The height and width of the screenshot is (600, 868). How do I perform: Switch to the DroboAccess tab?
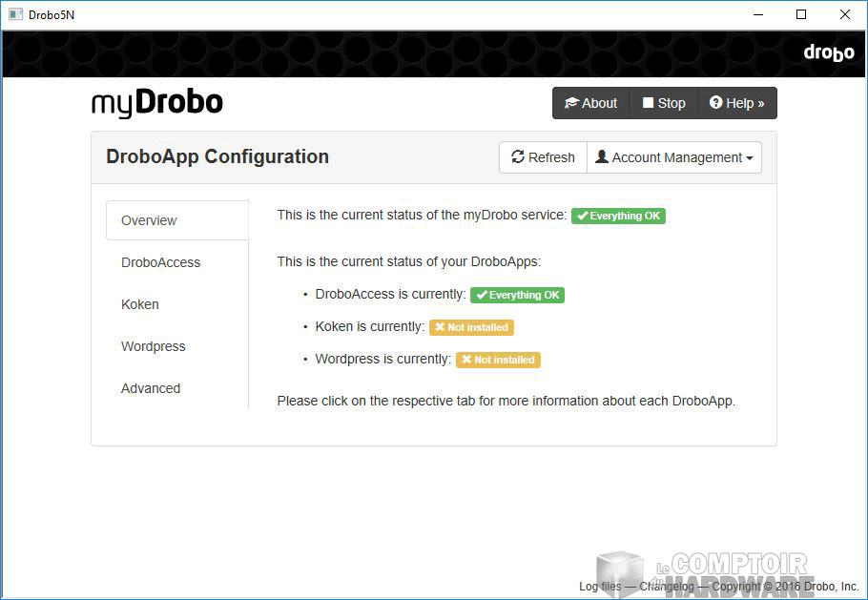160,262
